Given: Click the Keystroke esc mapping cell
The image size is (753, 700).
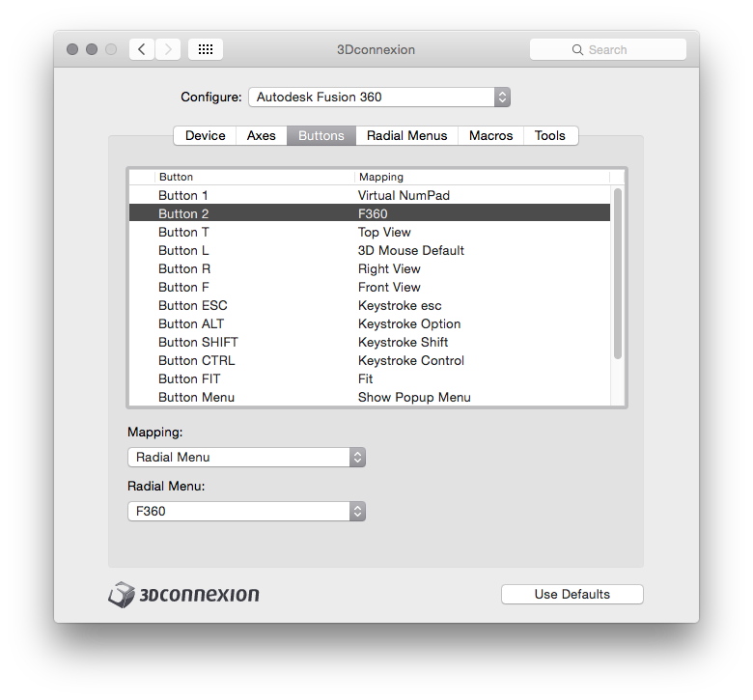Looking at the screenshot, I should pyautogui.click(x=400, y=305).
